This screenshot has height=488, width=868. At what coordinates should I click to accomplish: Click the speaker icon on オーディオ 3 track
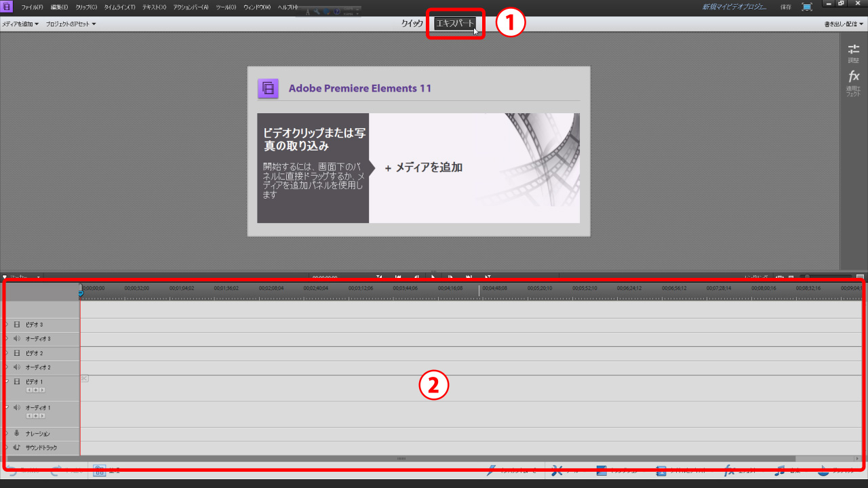pyautogui.click(x=17, y=339)
